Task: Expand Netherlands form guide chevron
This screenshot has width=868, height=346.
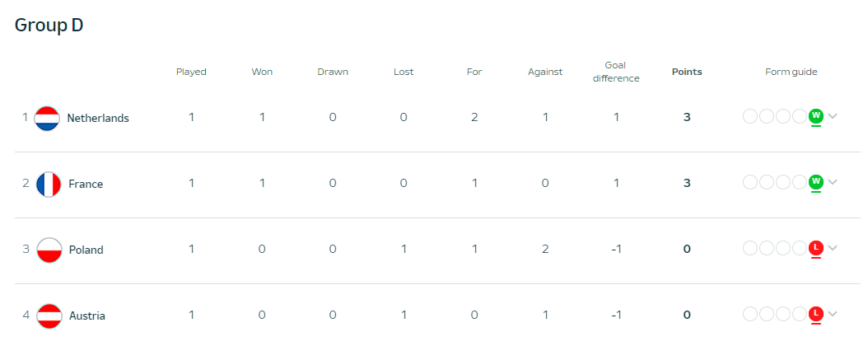Action: coord(833,116)
